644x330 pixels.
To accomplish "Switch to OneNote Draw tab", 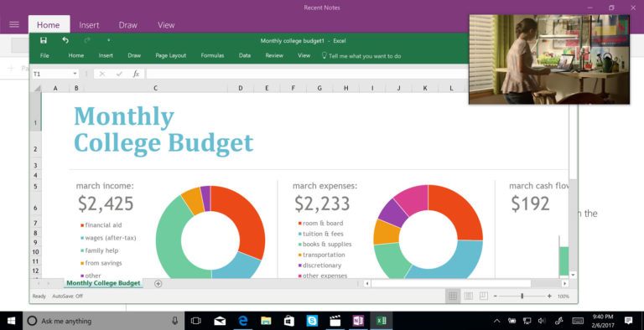I will click(x=127, y=25).
